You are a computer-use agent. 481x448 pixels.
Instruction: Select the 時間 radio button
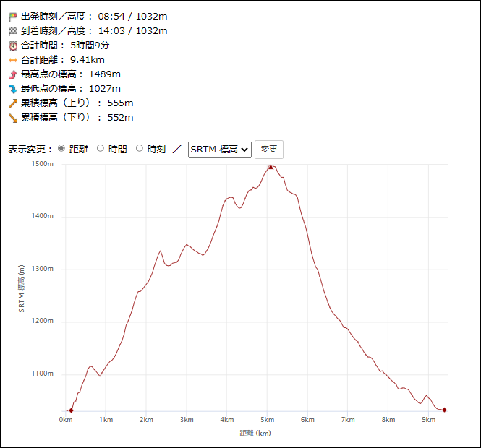coord(101,149)
